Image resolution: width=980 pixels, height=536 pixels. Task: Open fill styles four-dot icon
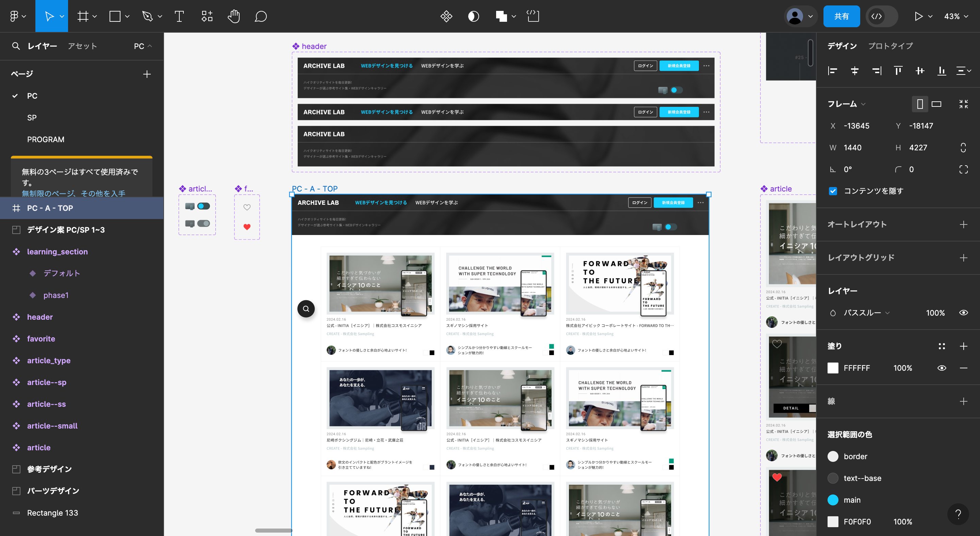tap(942, 346)
